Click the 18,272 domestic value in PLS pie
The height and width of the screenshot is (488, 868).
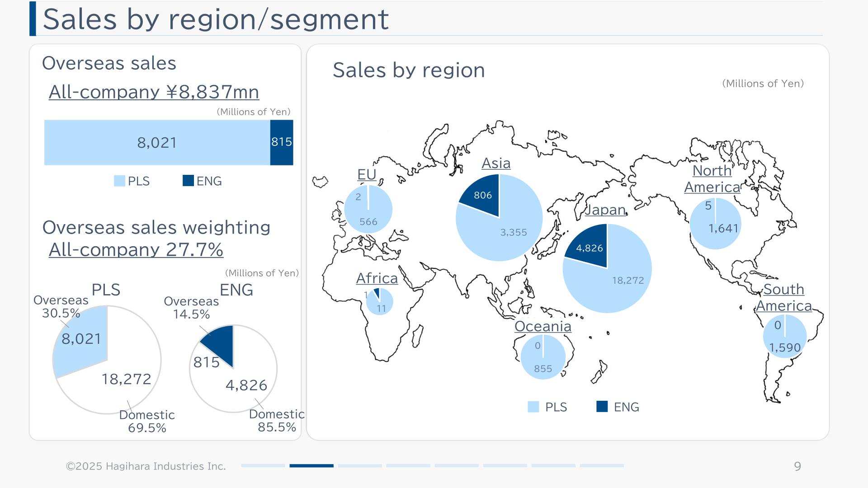click(127, 380)
